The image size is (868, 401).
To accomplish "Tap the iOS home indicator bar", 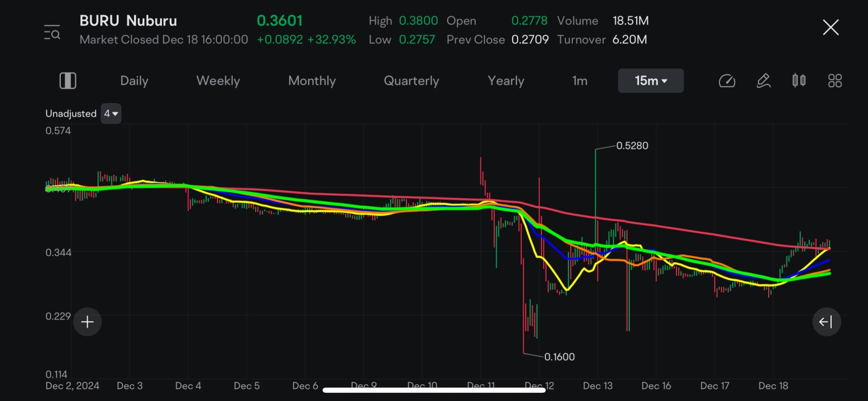I will (x=434, y=390).
